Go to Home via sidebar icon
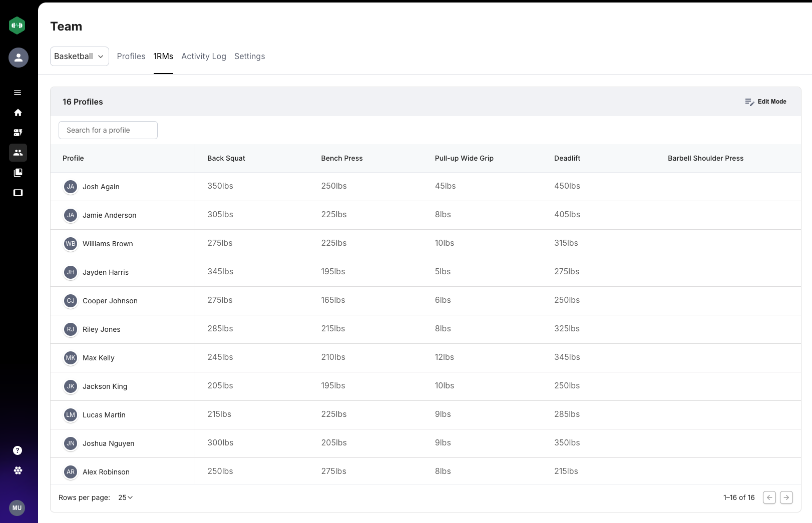This screenshot has height=523, width=812. click(18, 113)
